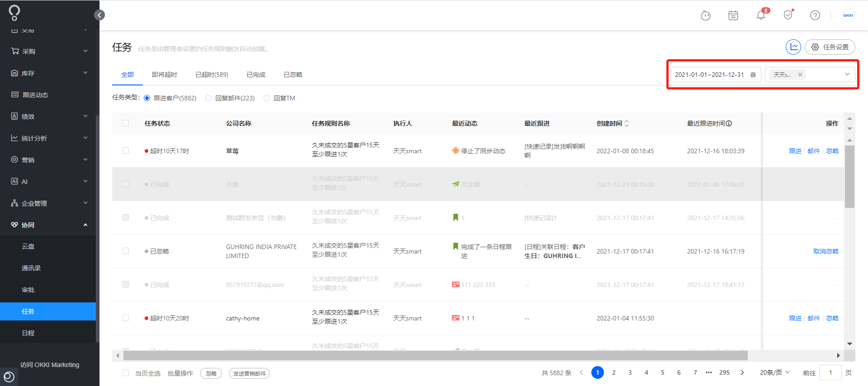Click the vertical table scrollbar thumb

(x=849, y=176)
